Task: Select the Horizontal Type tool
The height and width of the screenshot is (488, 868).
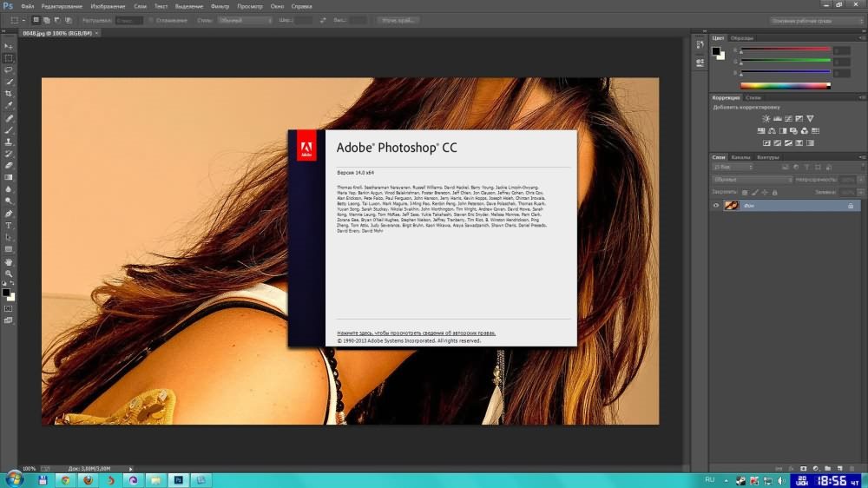Action: 10,225
